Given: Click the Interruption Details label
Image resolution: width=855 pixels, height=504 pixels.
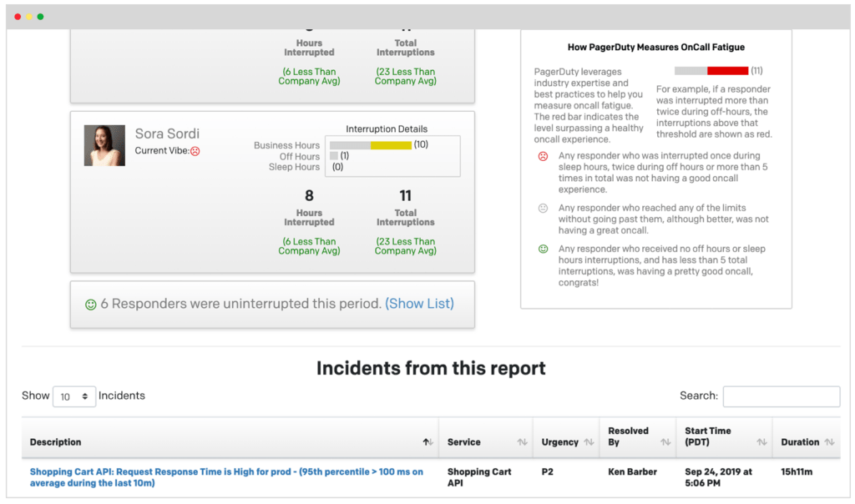Looking at the screenshot, I should [387, 129].
